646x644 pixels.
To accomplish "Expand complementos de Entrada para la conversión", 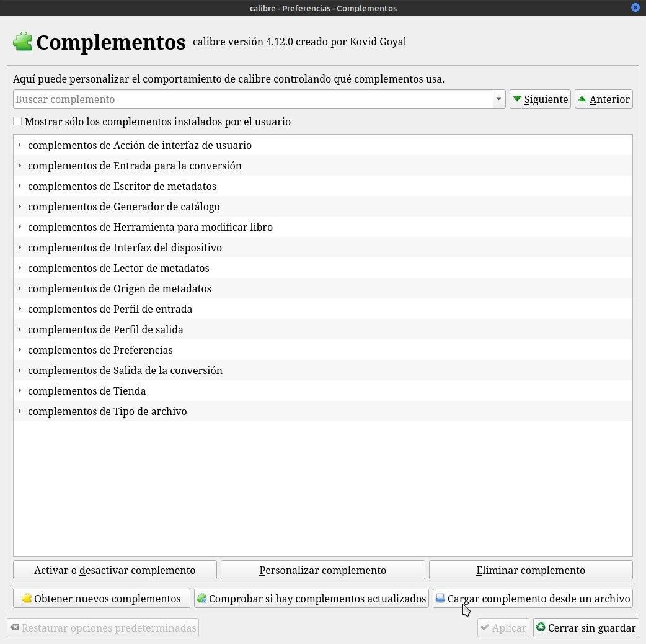I will [x=19, y=166].
